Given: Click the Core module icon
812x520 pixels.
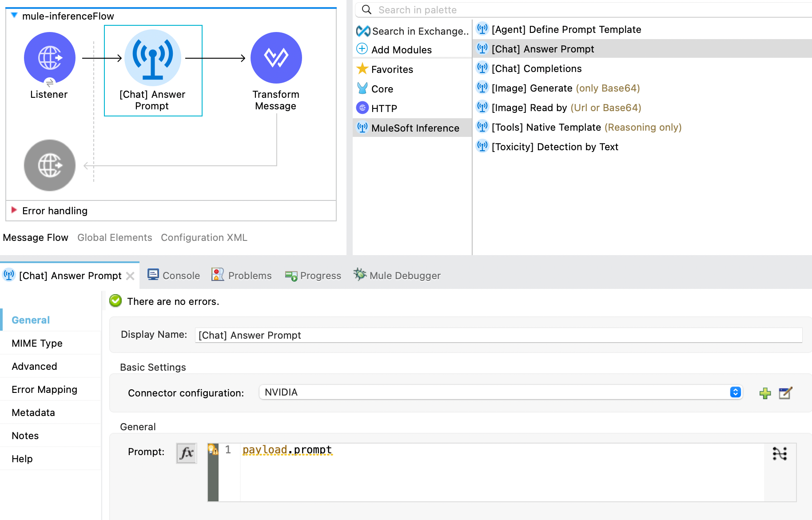Looking at the screenshot, I should pos(362,88).
